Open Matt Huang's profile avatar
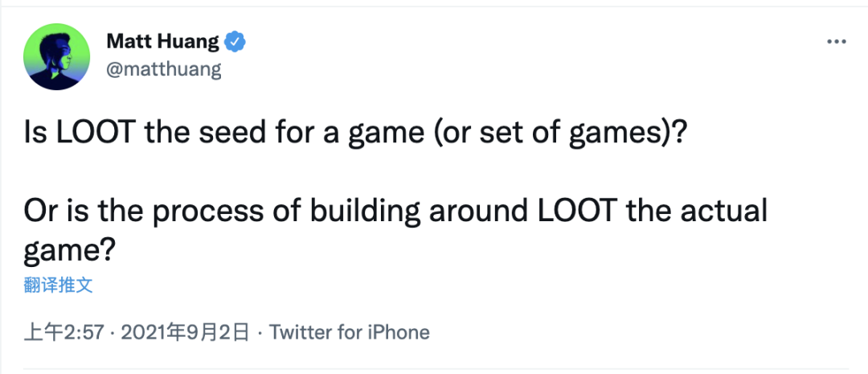Screen dimensions: 868x374 (55, 55)
